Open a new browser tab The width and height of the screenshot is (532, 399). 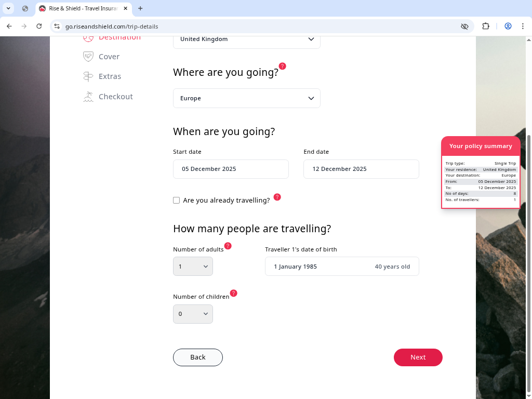coord(140,8)
